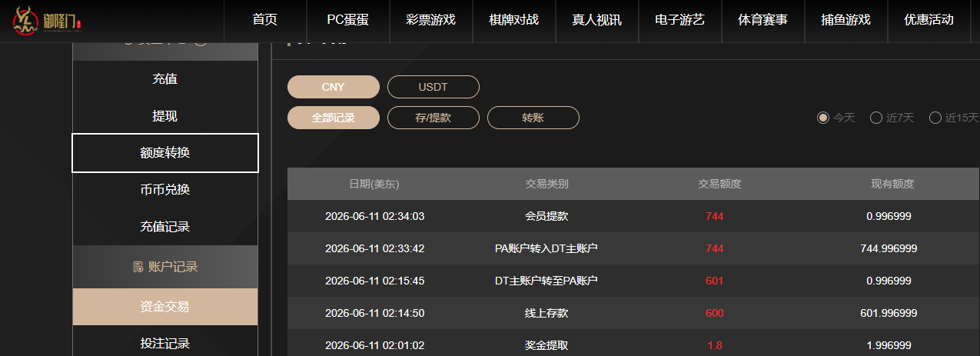980x356 pixels.
Task: Open the PC蛋蛋 menu item
Action: 348,20
